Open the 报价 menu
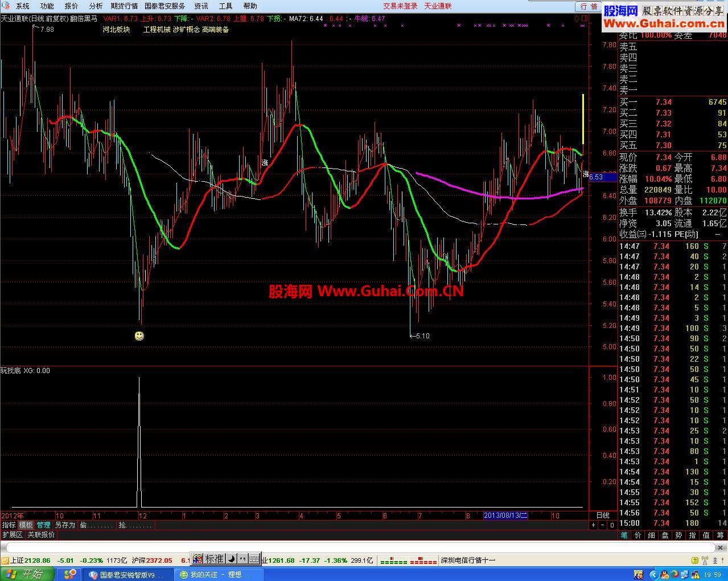The width and height of the screenshot is (728, 581). [71, 6]
